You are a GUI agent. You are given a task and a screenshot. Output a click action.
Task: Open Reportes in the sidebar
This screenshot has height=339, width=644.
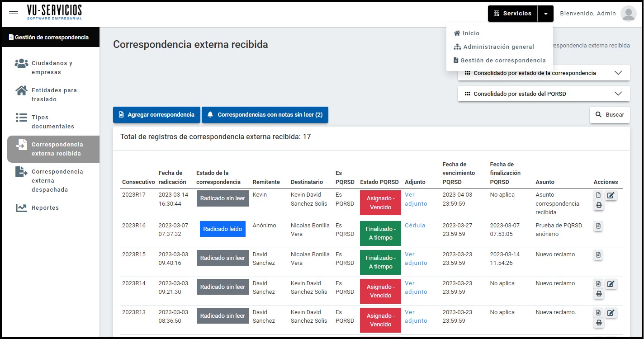pyautogui.click(x=45, y=208)
